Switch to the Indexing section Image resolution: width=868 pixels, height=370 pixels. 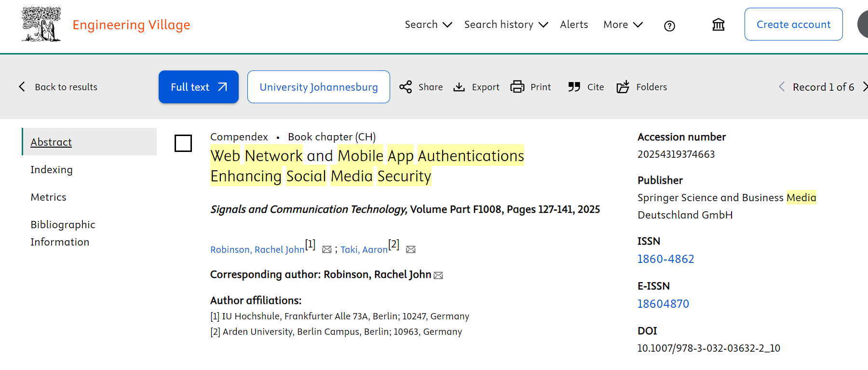tap(52, 170)
